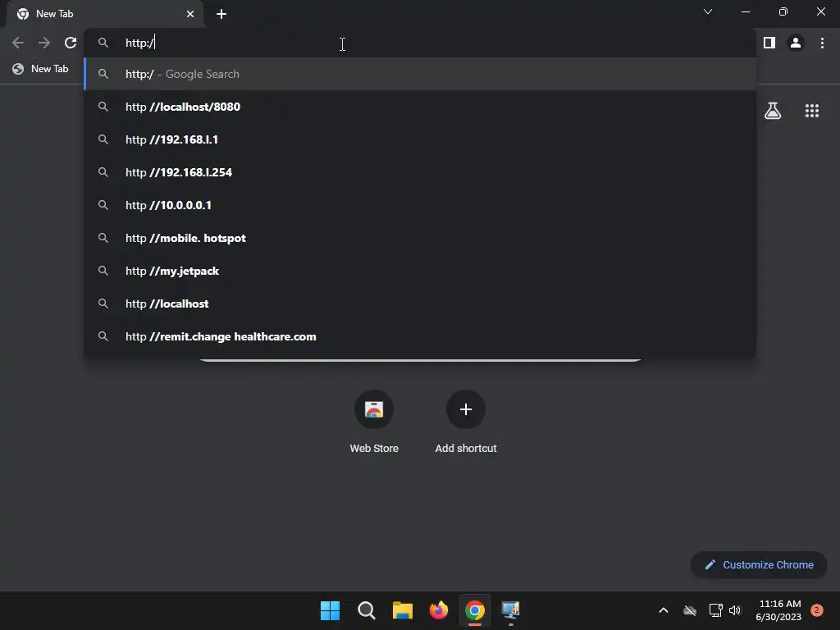Open the volume speaker tray icon
The image size is (840, 630).
click(x=735, y=610)
